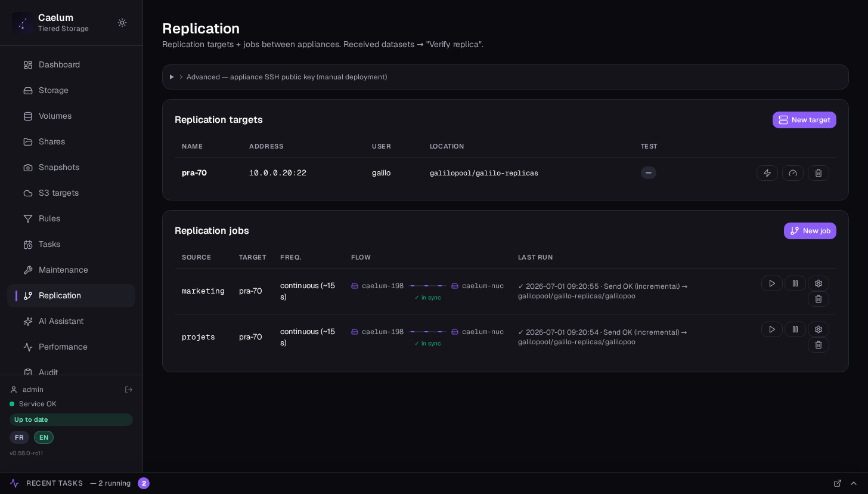Click version label v0.58.0-rc11

pos(26,453)
